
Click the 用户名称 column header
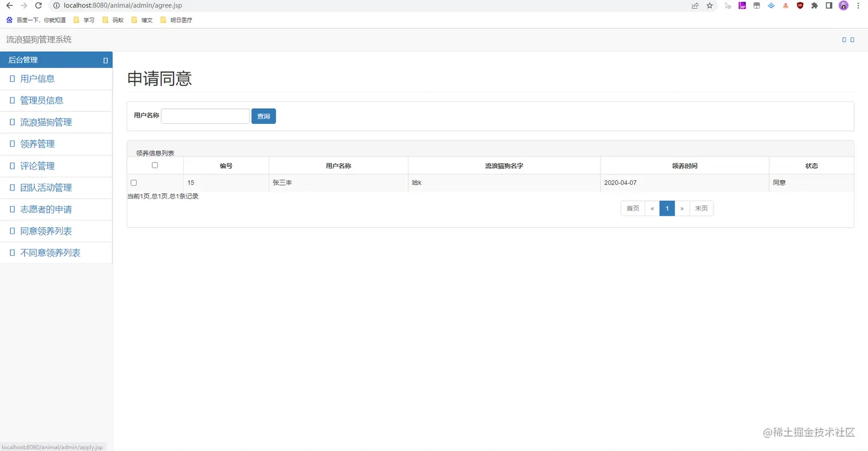339,166
